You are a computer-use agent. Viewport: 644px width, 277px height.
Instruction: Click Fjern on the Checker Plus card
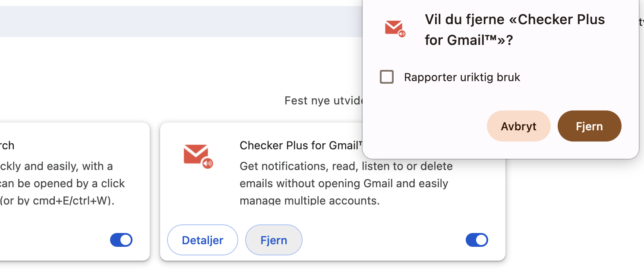click(x=274, y=240)
